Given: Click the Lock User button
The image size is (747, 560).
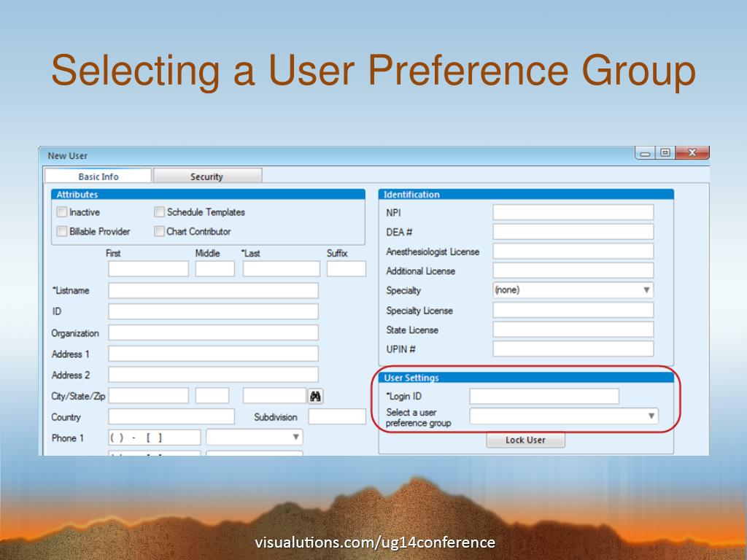Looking at the screenshot, I should [525, 440].
